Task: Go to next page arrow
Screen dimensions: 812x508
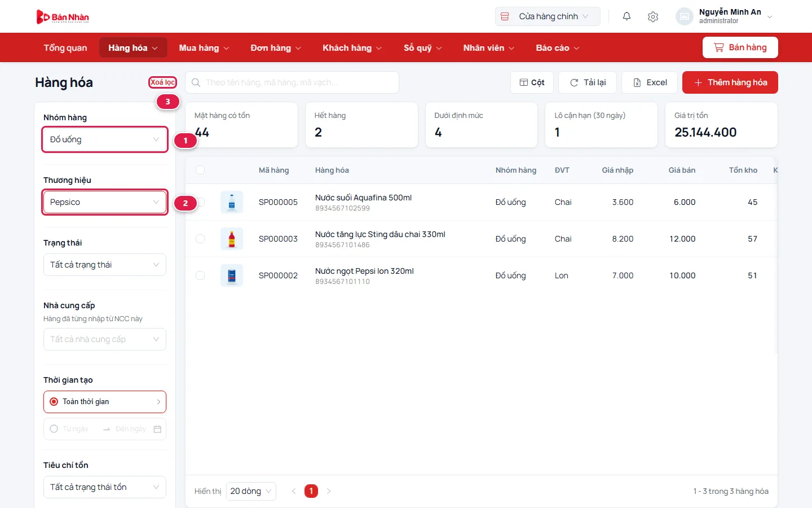Action: click(x=329, y=491)
